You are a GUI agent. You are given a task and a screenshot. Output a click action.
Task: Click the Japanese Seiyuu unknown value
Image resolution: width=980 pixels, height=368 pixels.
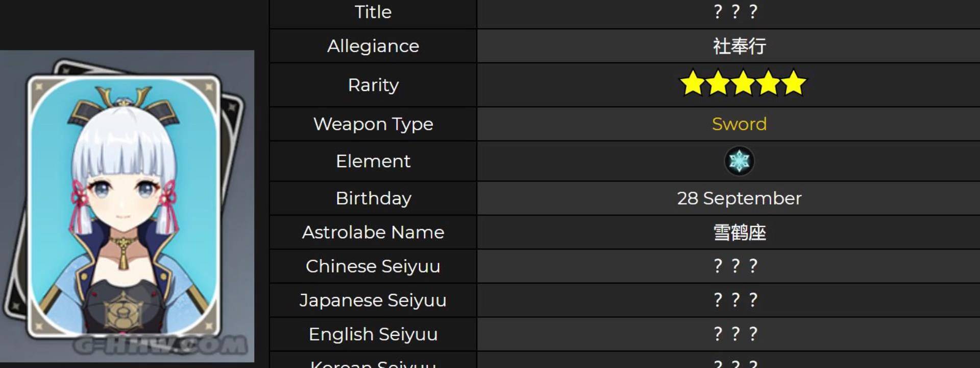pyautogui.click(x=736, y=300)
